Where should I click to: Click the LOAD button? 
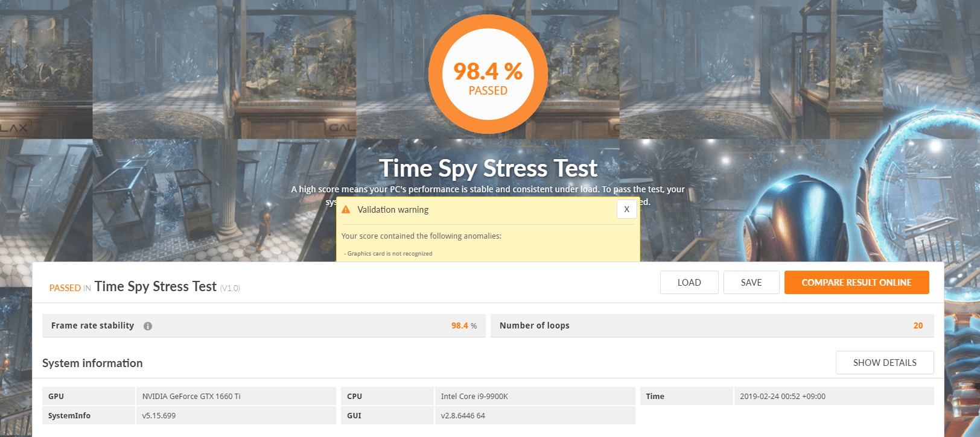tap(689, 282)
